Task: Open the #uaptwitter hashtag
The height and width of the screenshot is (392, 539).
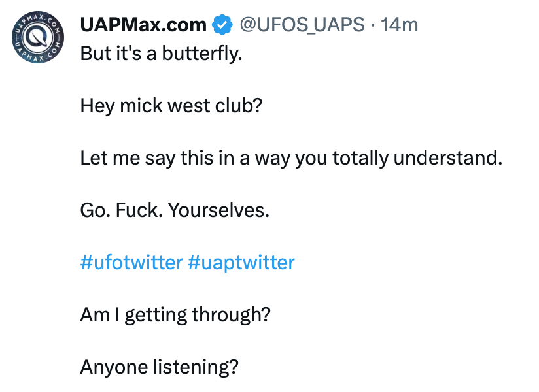Action: coord(241,263)
